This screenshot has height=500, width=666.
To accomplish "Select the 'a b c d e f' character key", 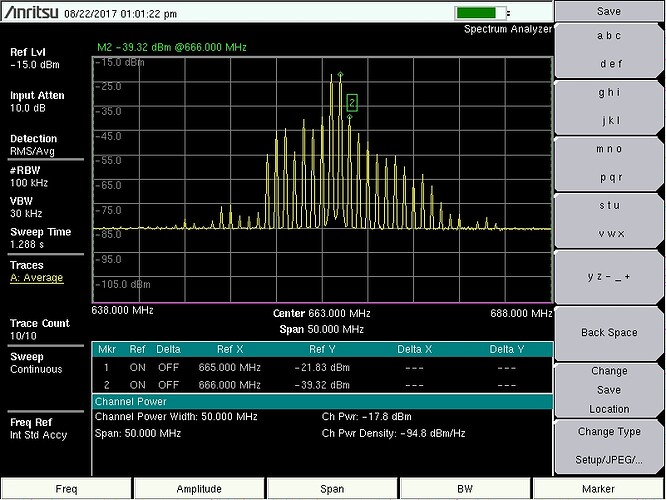I will (608, 48).
